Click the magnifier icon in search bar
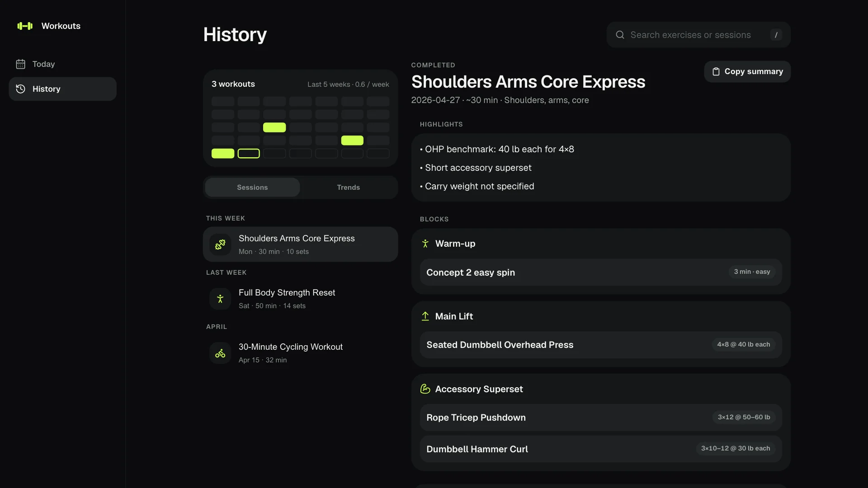 620,35
